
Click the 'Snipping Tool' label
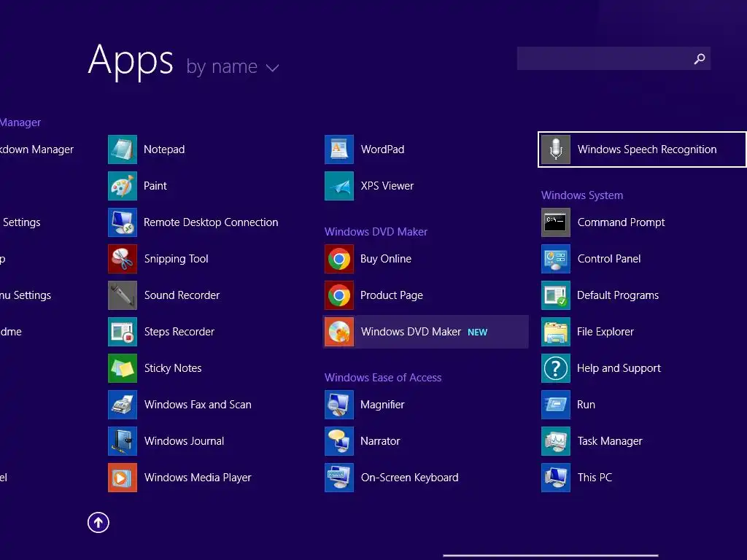point(177,259)
